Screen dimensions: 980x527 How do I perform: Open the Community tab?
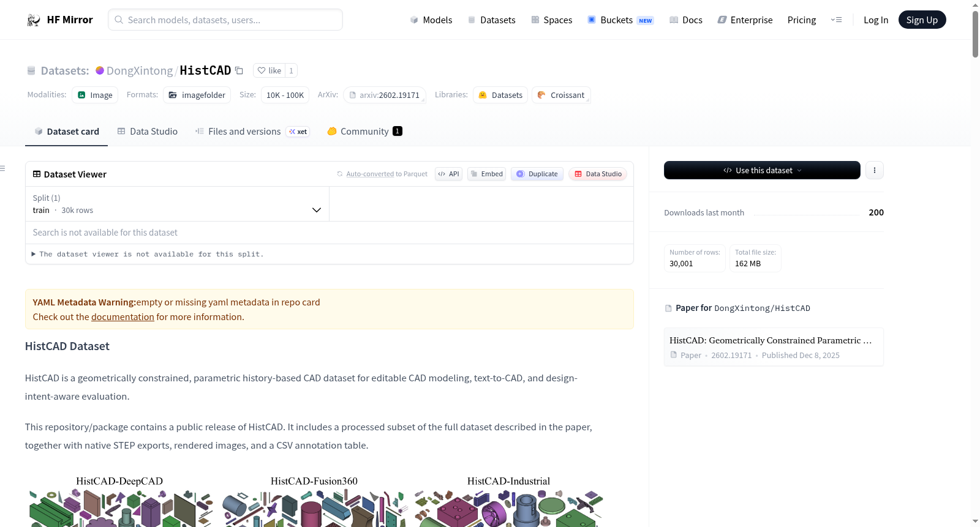click(364, 132)
